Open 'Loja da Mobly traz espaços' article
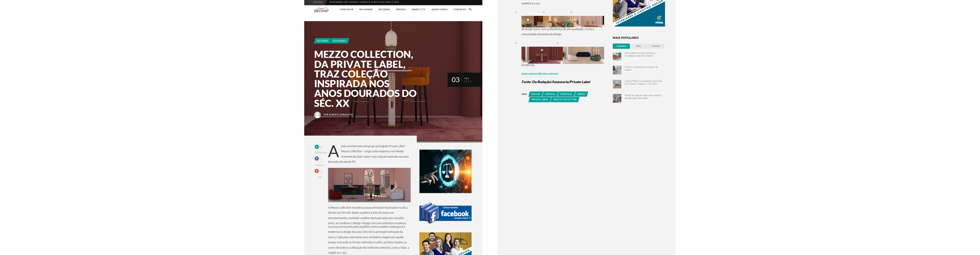 click(x=643, y=82)
